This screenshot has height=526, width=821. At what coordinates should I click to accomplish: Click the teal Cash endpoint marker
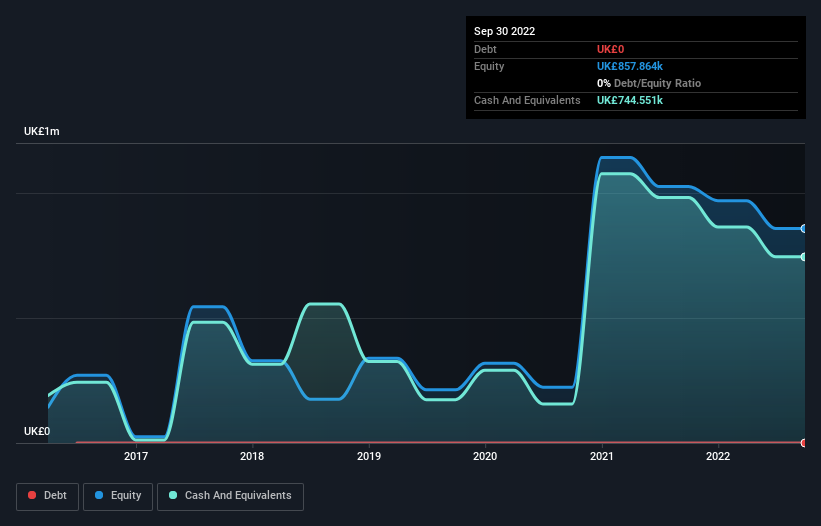804,257
